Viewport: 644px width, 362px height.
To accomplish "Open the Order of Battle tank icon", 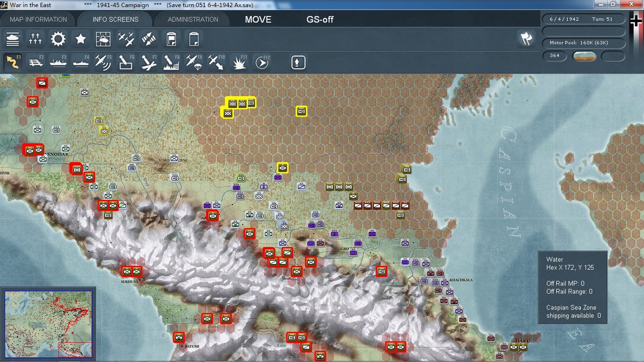I will [13, 39].
